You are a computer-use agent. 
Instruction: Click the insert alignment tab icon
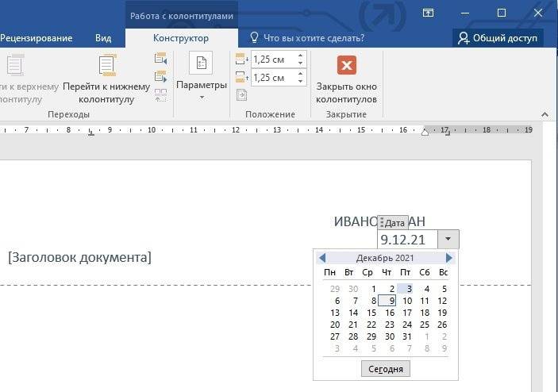click(x=242, y=95)
